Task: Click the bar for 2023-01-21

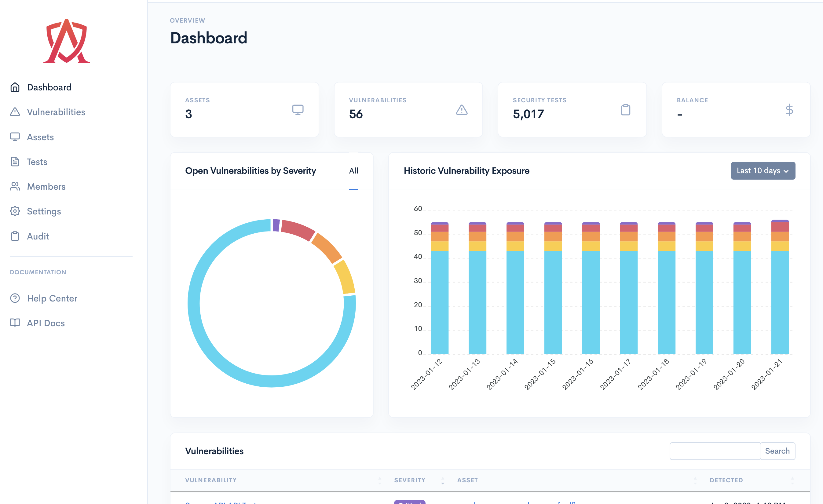Action: coord(780,287)
